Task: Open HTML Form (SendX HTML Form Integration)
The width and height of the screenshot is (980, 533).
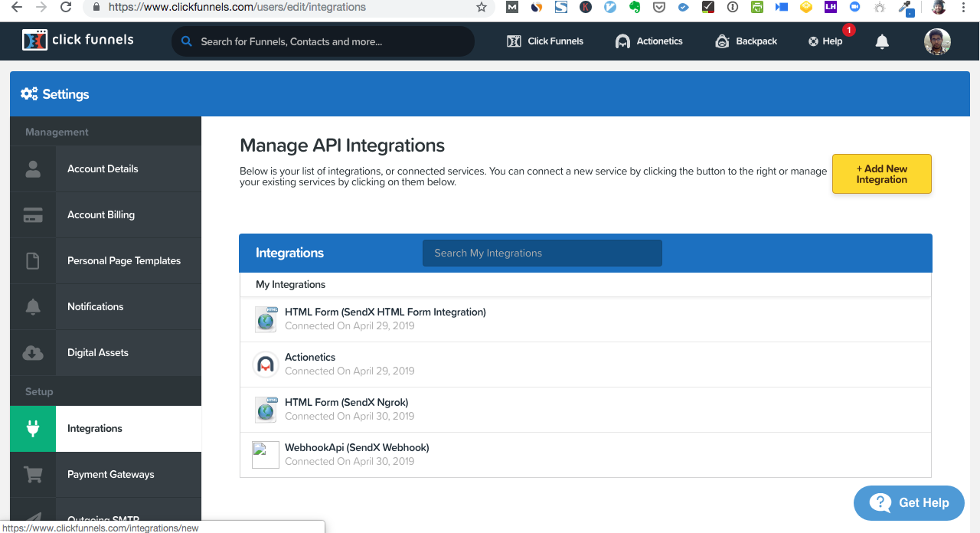Action: pos(586,319)
